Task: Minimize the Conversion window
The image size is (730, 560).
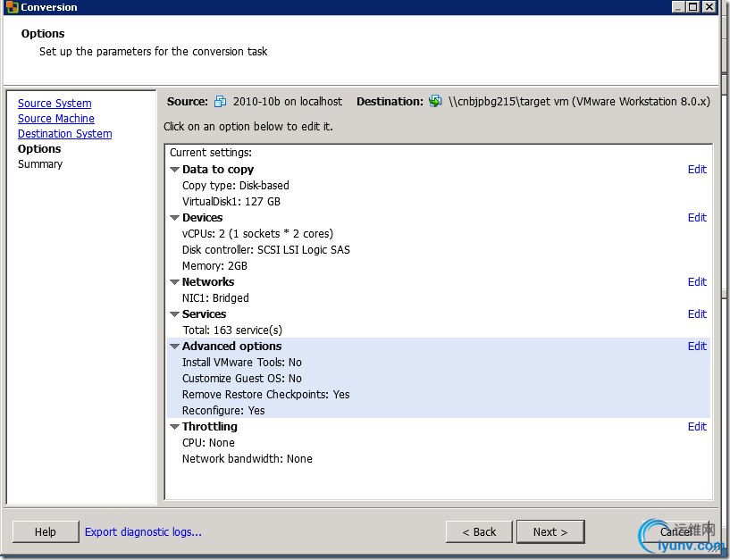Action: (678, 6)
